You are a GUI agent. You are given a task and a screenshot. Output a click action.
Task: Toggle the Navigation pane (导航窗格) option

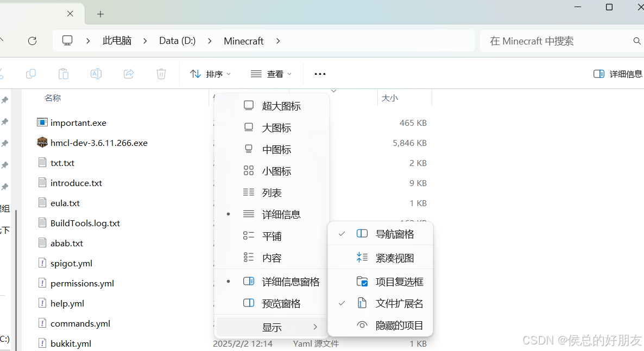point(380,234)
